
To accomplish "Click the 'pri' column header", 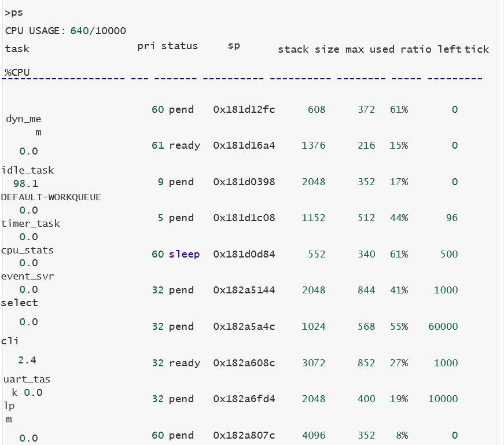I will click(146, 46).
